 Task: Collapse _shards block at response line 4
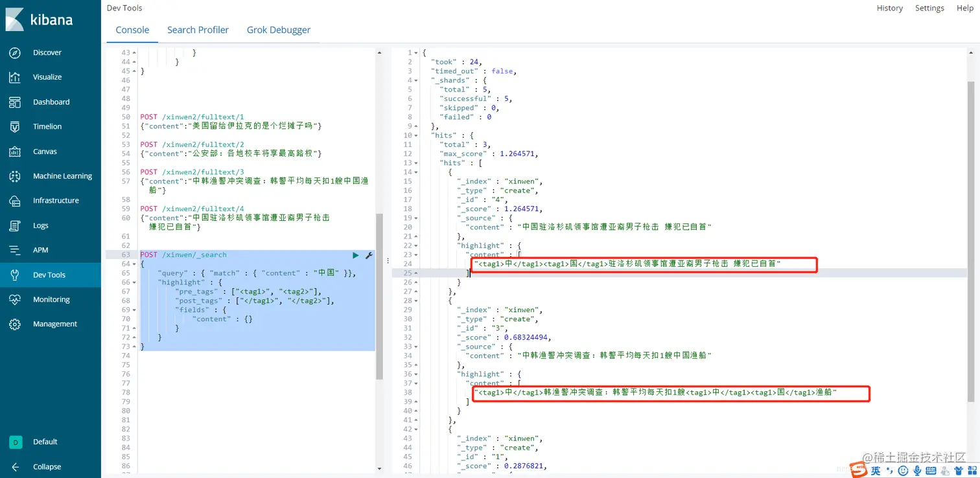[416, 80]
